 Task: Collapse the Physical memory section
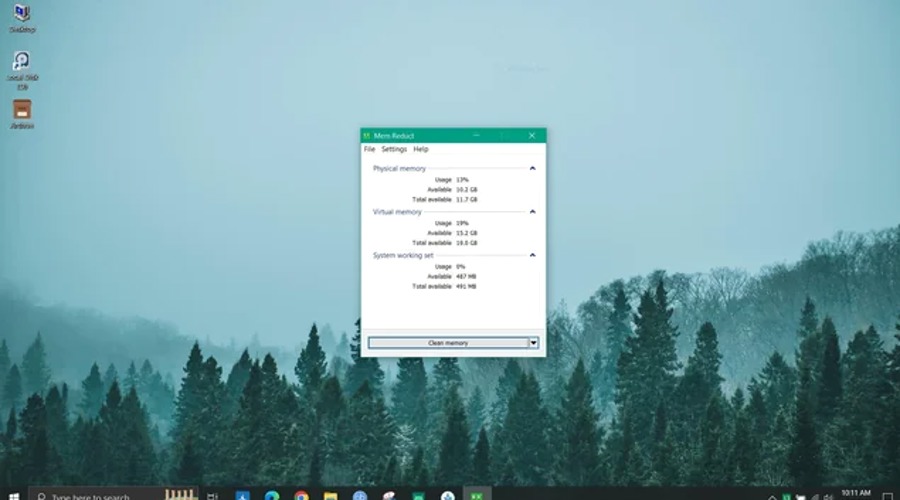pos(532,169)
